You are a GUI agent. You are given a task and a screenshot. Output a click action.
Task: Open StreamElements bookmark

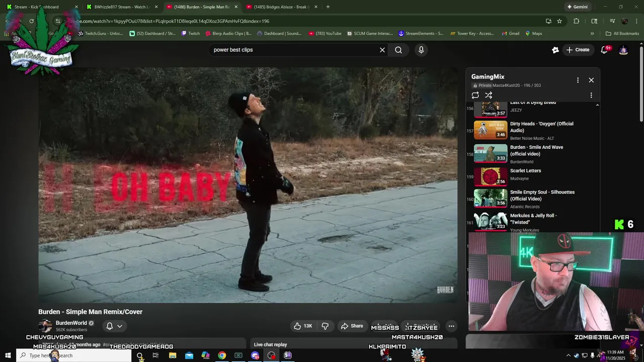421,34
